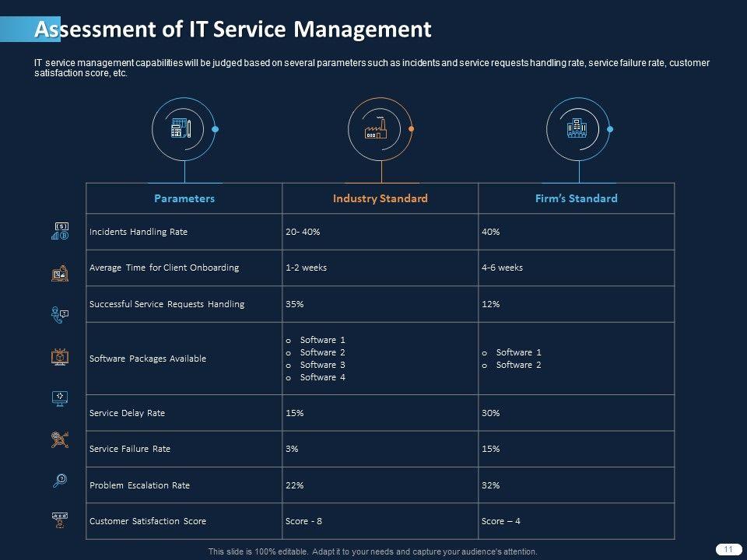Click Average Time for Client Onboarding cell
The height and width of the screenshot is (560, 747).
(x=184, y=268)
